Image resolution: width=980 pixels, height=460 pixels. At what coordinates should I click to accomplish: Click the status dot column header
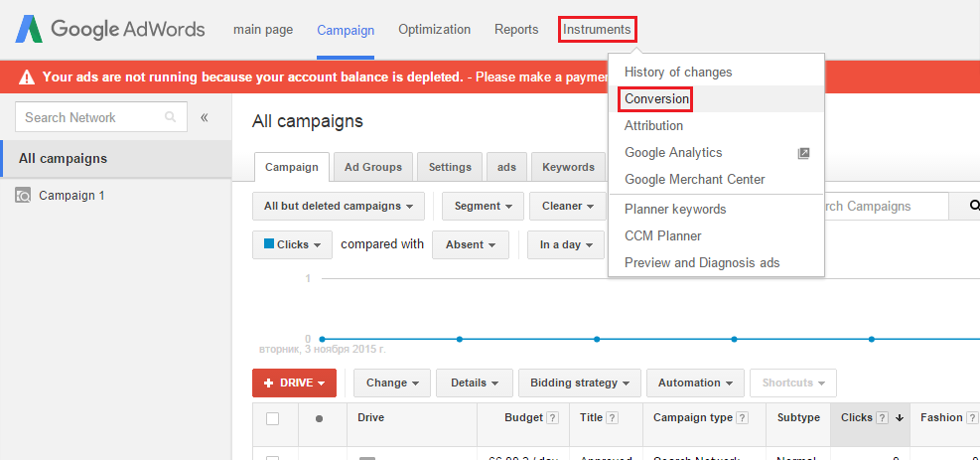[x=320, y=418]
